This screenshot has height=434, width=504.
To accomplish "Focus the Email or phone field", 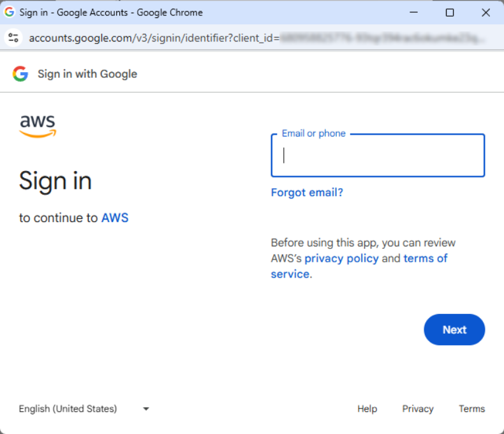I will click(x=378, y=156).
